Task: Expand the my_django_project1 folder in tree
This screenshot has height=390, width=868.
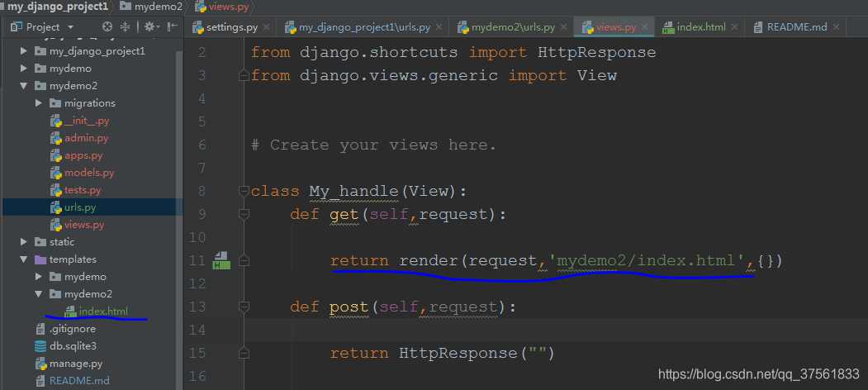Action: [24, 51]
